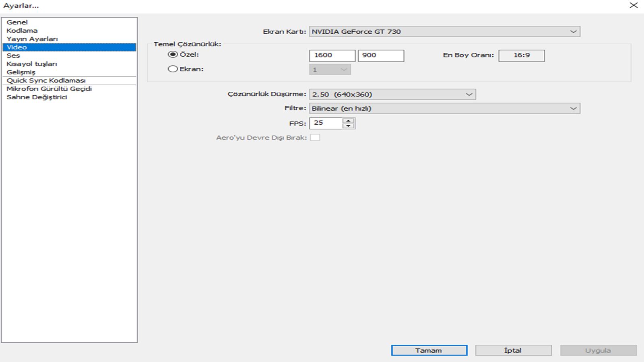Select Sahne Değiştirici in the list
The image size is (644, 362).
tap(69, 97)
